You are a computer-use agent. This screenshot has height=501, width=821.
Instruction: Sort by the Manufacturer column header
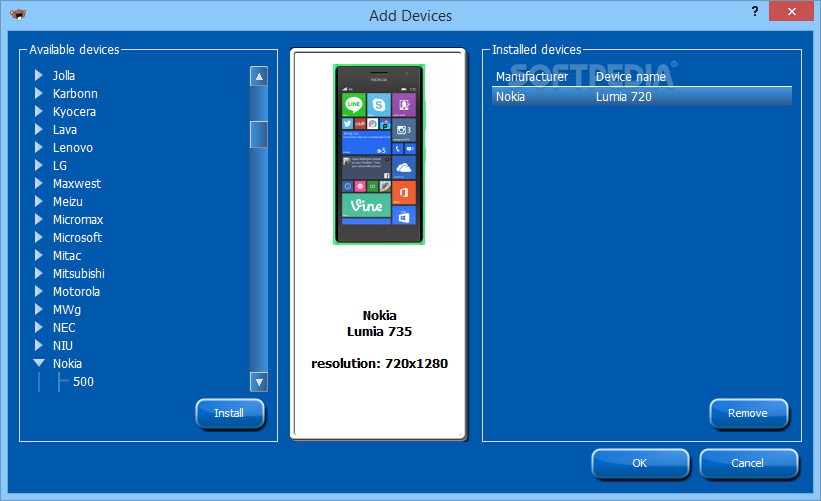point(532,76)
